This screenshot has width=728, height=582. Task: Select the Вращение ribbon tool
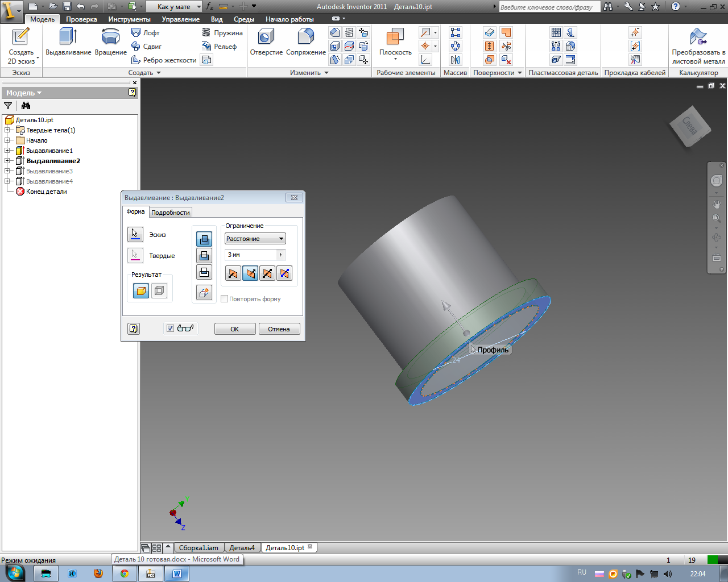click(x=111, y=43)
